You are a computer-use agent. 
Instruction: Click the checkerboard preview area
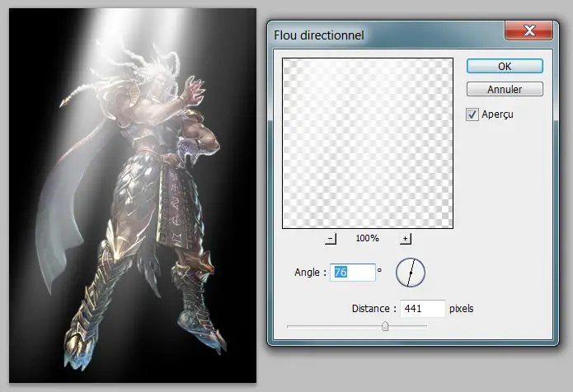click(368, 143)
